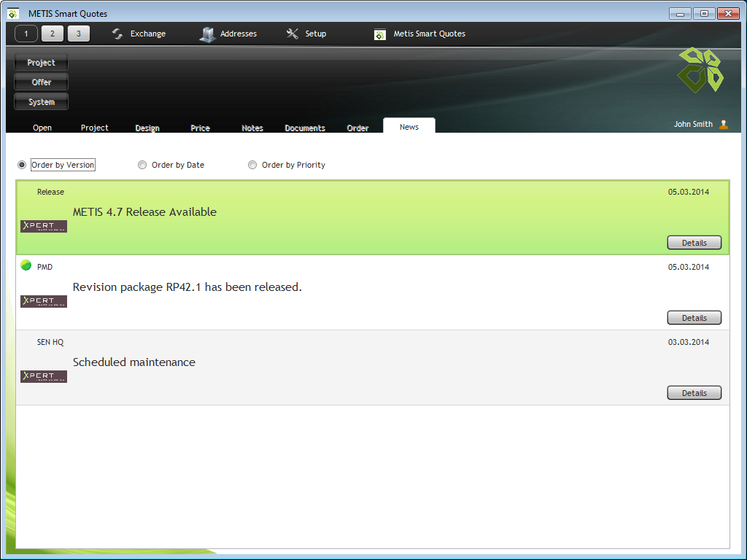Click Exchange toolbar label
The image size is (747, 560).
pyautogui.click(x=147, y=34)
